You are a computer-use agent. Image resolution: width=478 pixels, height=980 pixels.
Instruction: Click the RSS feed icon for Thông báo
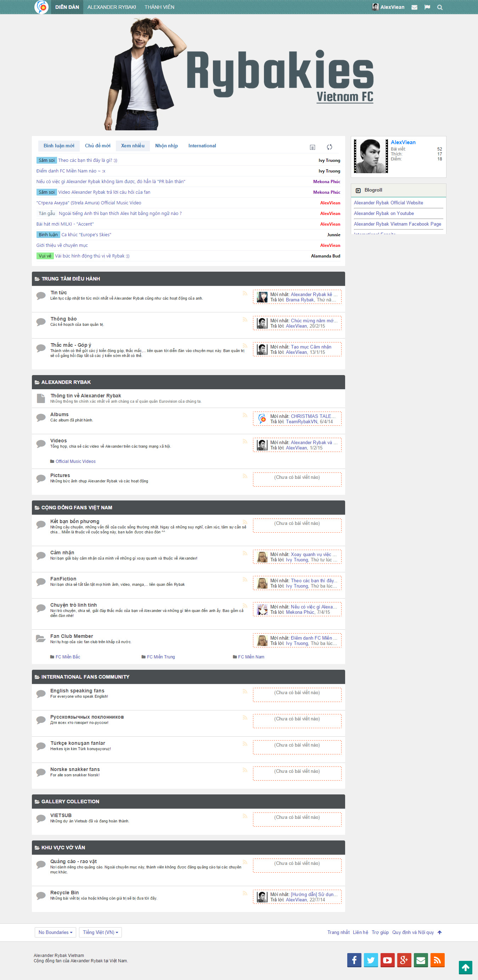coord(245,319)
